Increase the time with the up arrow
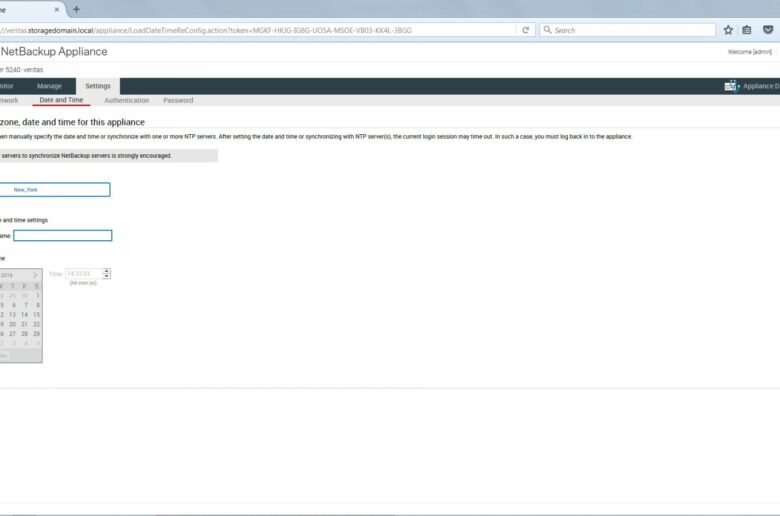 [x=106, y=271]
